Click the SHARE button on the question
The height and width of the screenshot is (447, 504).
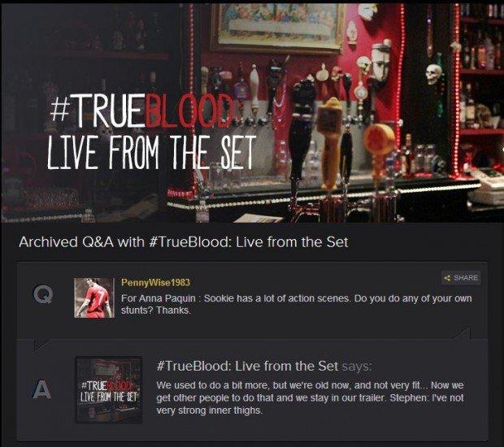click(x=461, y=278)
